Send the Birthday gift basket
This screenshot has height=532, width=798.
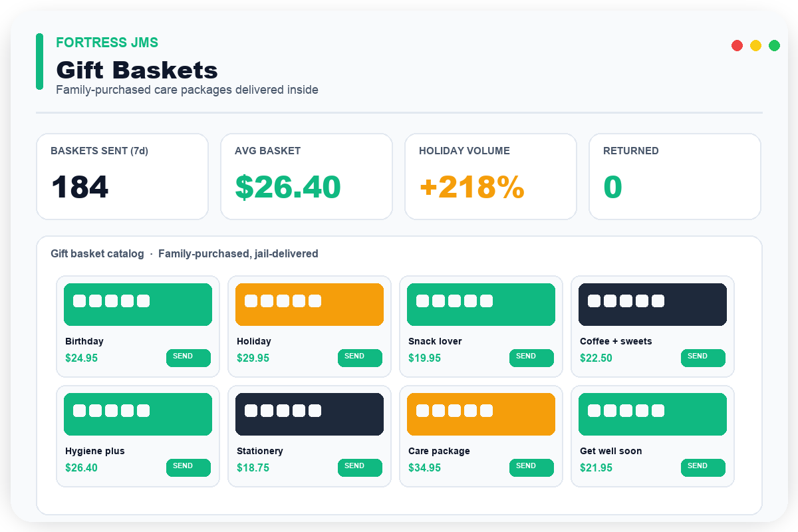188,358
